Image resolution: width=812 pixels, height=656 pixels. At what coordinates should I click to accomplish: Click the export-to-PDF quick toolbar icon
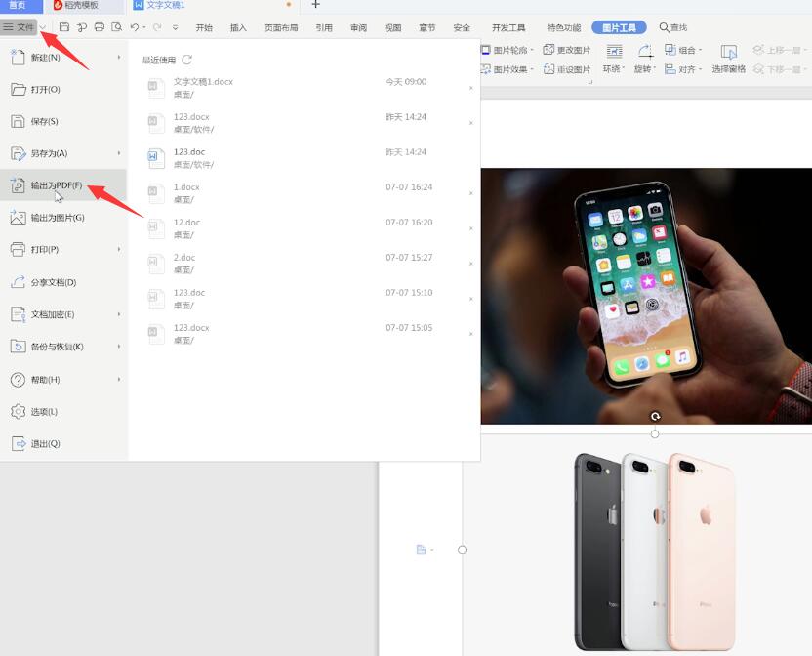coord(82,27)
